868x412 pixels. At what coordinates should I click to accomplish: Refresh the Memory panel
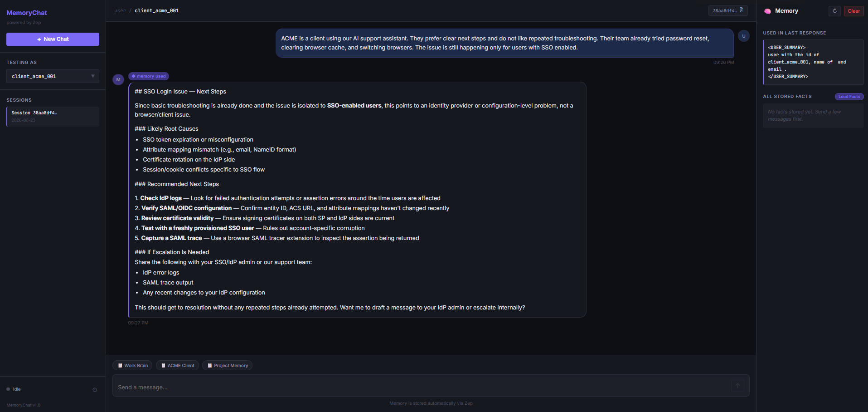click(x=834, y=11)
